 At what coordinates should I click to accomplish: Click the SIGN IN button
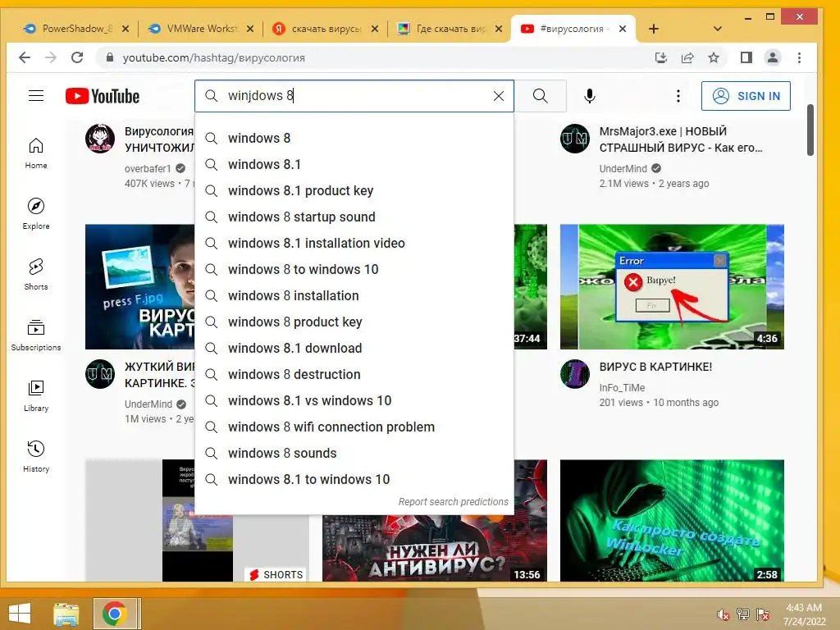(746, 96)
